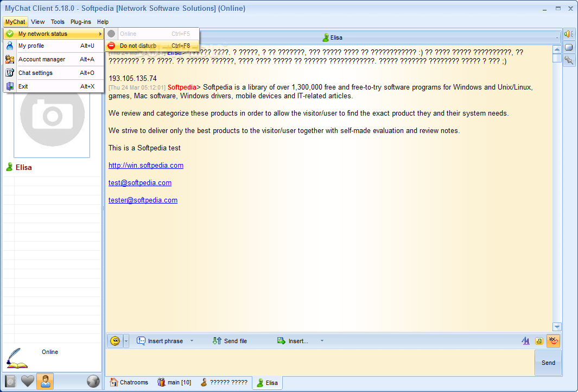Open the View menu
578x392 pixels.
coord(37,22)
